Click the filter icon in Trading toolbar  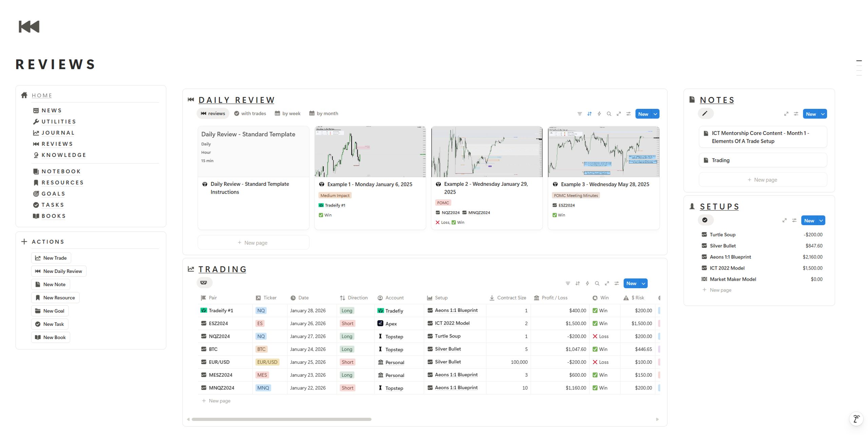568,283
